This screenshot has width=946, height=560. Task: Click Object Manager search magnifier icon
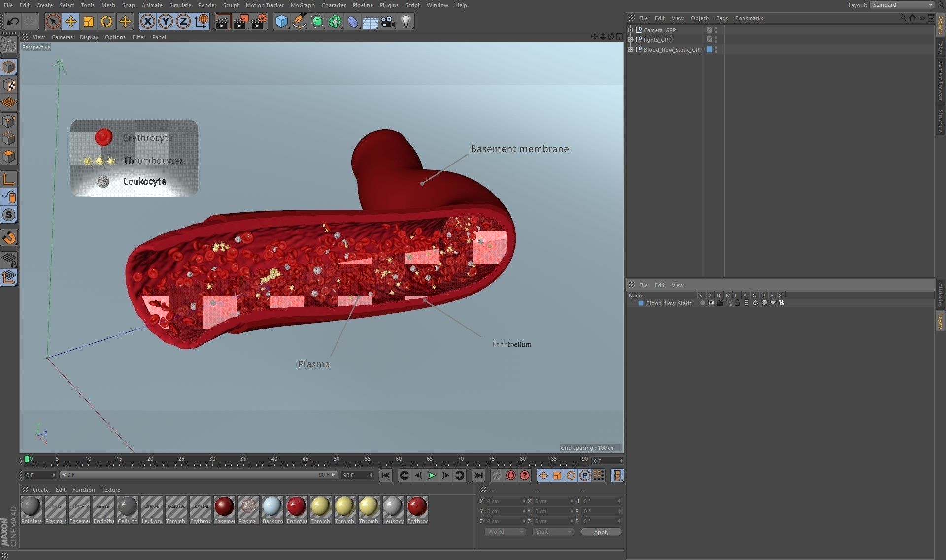point(903,18)
